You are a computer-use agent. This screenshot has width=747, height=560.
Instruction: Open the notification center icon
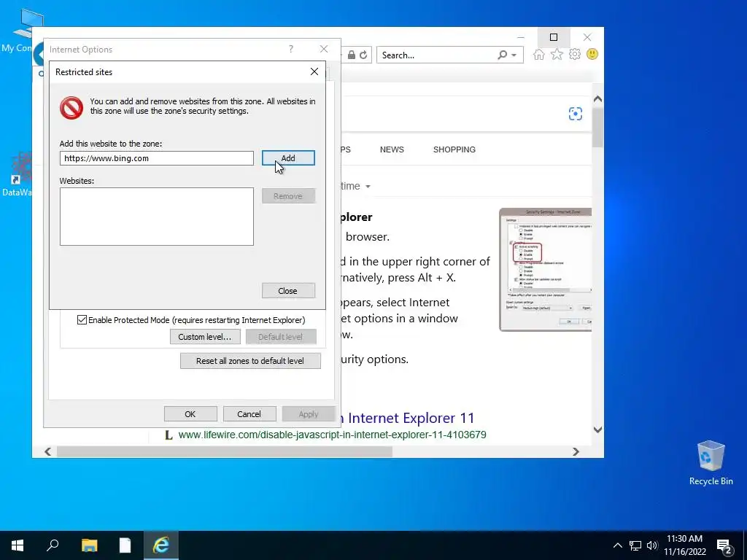(724, 546)
